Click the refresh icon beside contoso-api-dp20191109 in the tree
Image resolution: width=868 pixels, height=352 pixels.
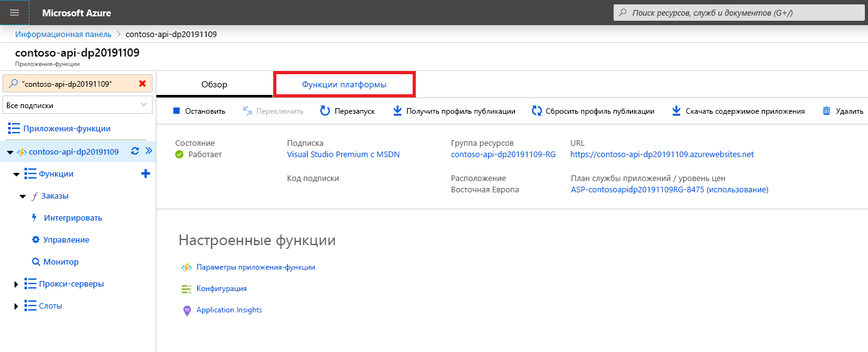(134, 151)
